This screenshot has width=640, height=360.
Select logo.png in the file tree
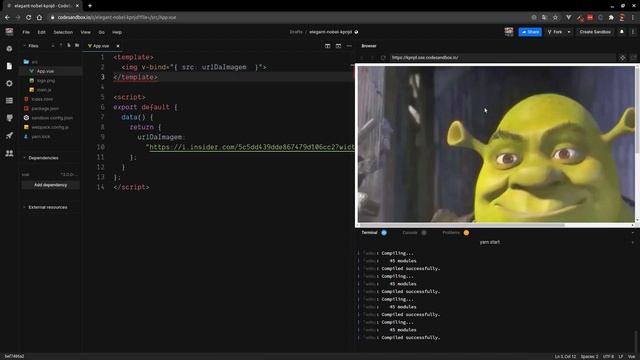tap(46, 81)
